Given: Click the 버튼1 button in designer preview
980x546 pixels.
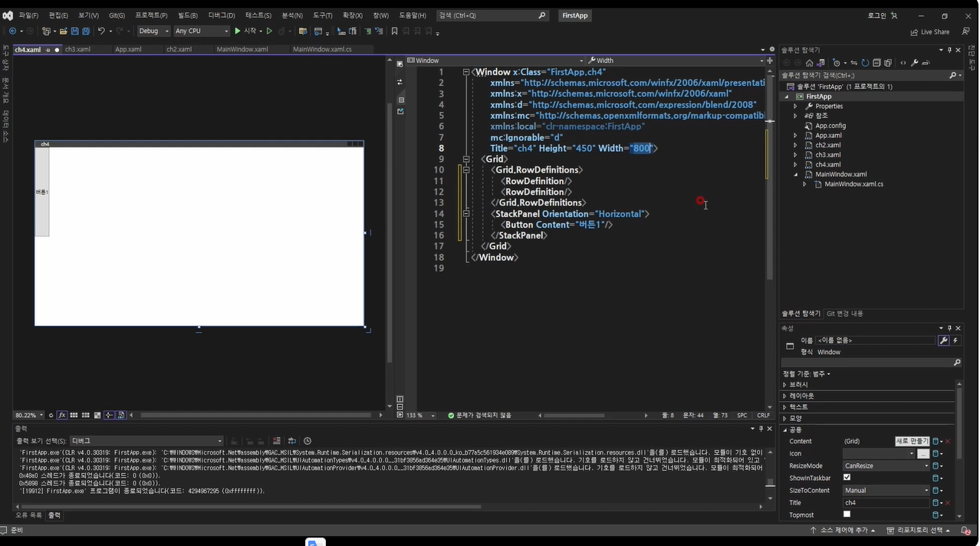Looking at the screenshot, I should [42, 192].
